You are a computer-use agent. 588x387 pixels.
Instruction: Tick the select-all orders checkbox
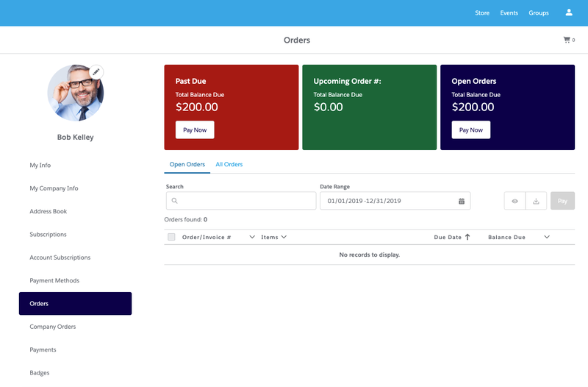click(x=171, y=237)
